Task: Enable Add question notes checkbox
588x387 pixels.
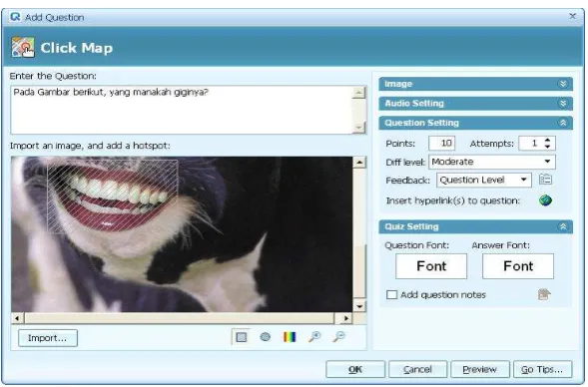Action: 391,294
